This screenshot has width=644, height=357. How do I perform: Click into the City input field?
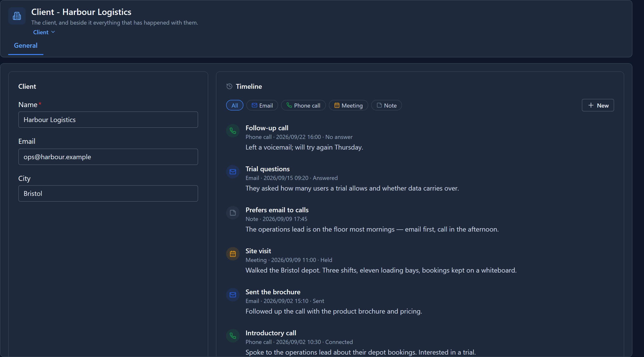coord(108,194)
